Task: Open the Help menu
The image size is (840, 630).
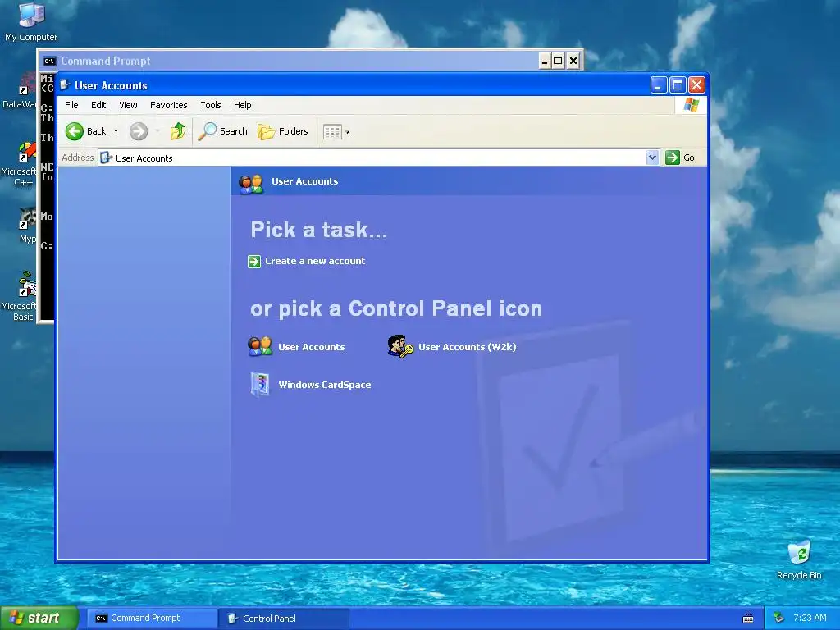Action: click(x=242, y=105)
